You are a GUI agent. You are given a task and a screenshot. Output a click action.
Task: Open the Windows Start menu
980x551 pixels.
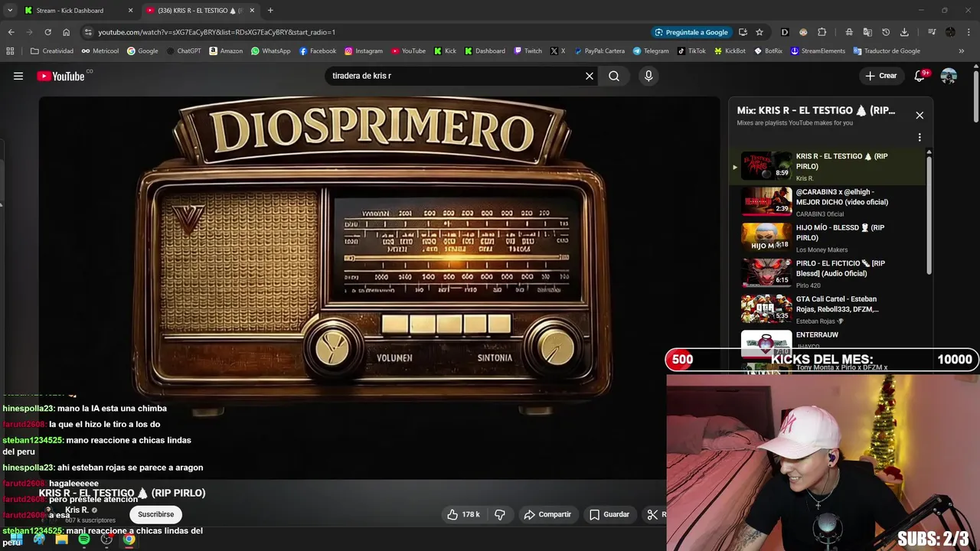click(x=16, y=539)
